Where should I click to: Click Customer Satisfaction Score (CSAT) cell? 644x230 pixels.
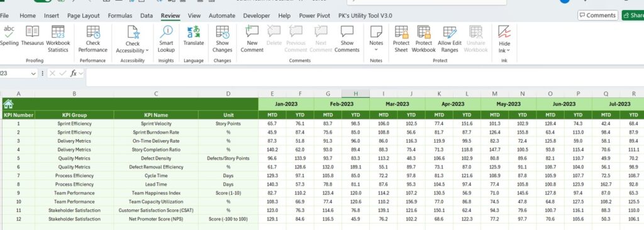tap(156, 211)
